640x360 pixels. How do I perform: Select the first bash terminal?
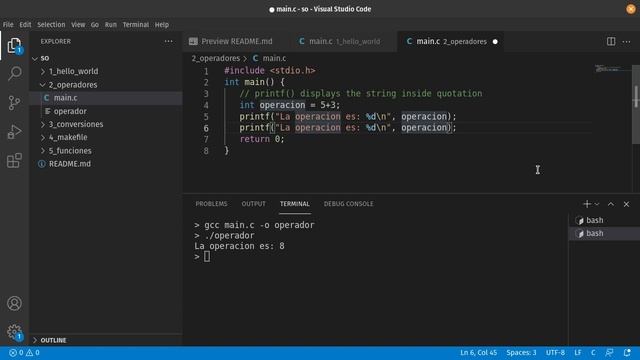click(604, 220)
